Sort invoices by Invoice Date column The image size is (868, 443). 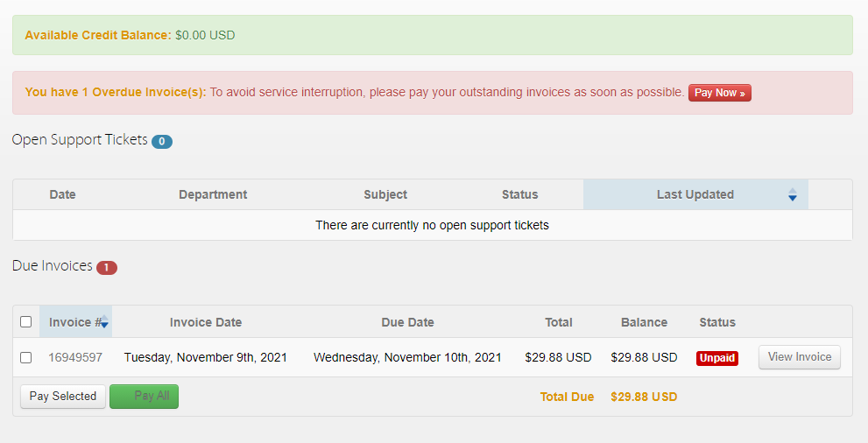(206, 322)
